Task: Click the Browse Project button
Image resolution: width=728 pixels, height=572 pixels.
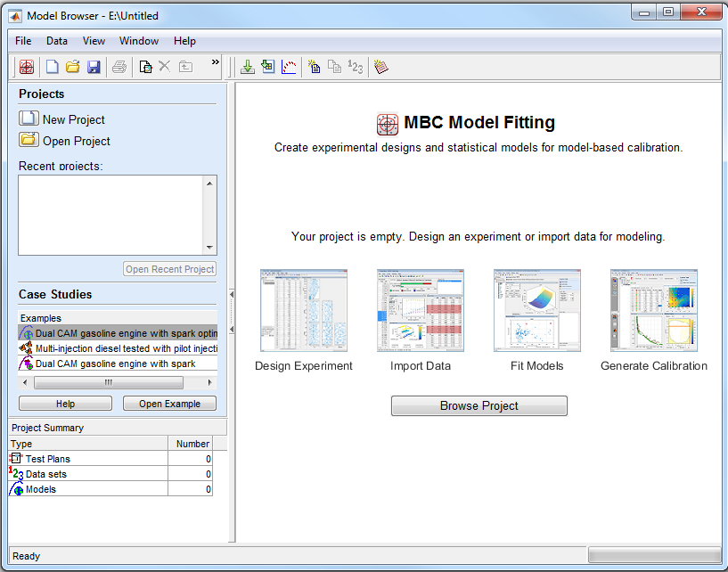Action: pyautogui.click(x=479, y=405)
